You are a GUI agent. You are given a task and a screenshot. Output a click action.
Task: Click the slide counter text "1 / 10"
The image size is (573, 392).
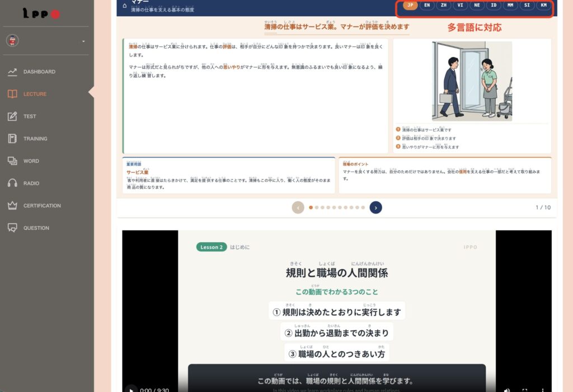click(x=543, y=207)
